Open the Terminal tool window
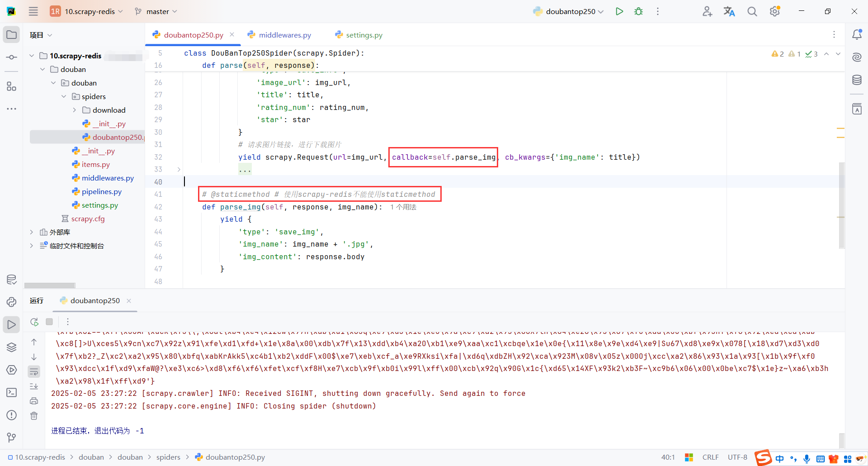The image size is (868, 466). (11, 392)
